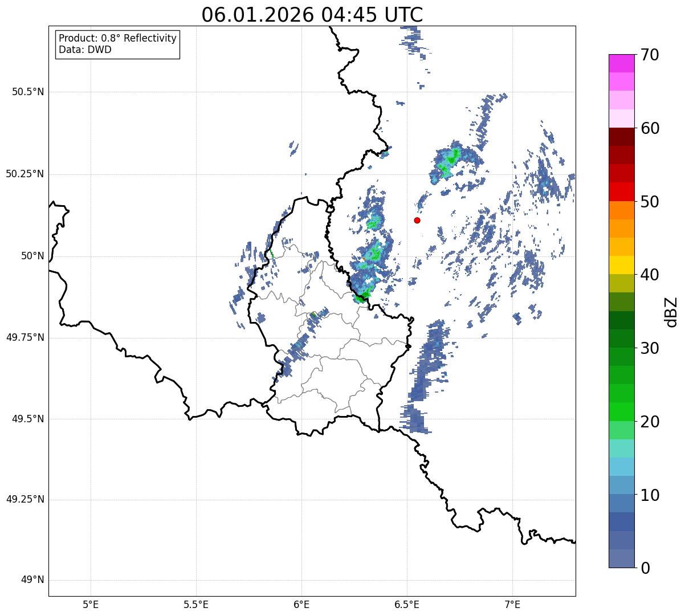
Task: Click the latitude label 49.5°N
Action: [28, 419]
